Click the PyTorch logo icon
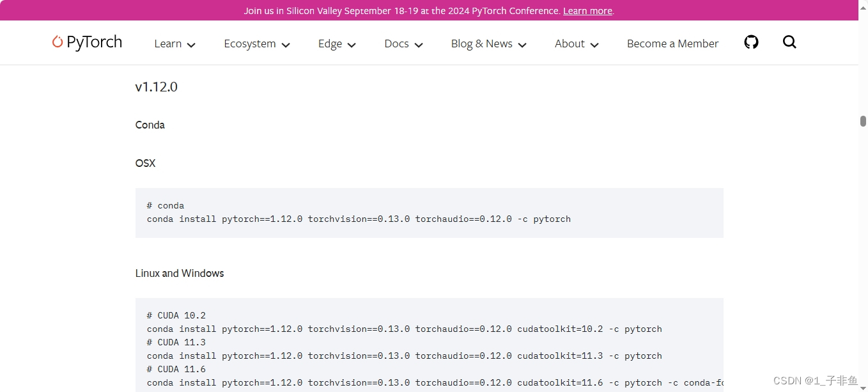 pos(57,42)
